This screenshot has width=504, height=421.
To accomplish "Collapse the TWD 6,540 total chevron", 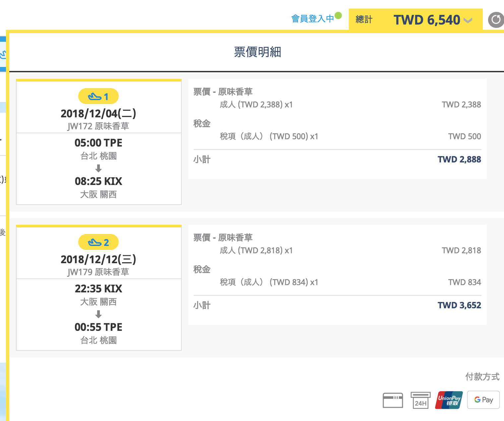I will pyautogui.click(x=468, y=21).
